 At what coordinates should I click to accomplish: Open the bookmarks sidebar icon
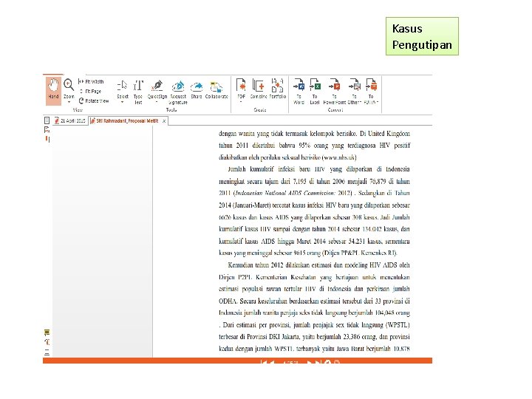[x=47, y=129]
